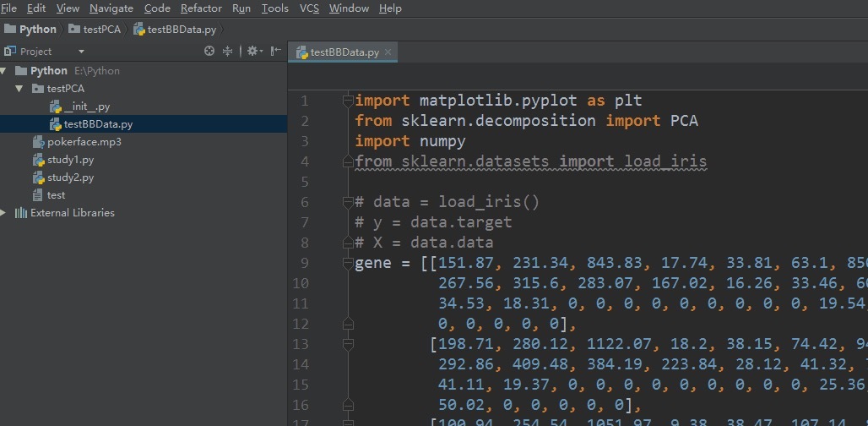868x426 pixels.
Task: Close the testBBData.py editor tab
Action: [388, 52]
